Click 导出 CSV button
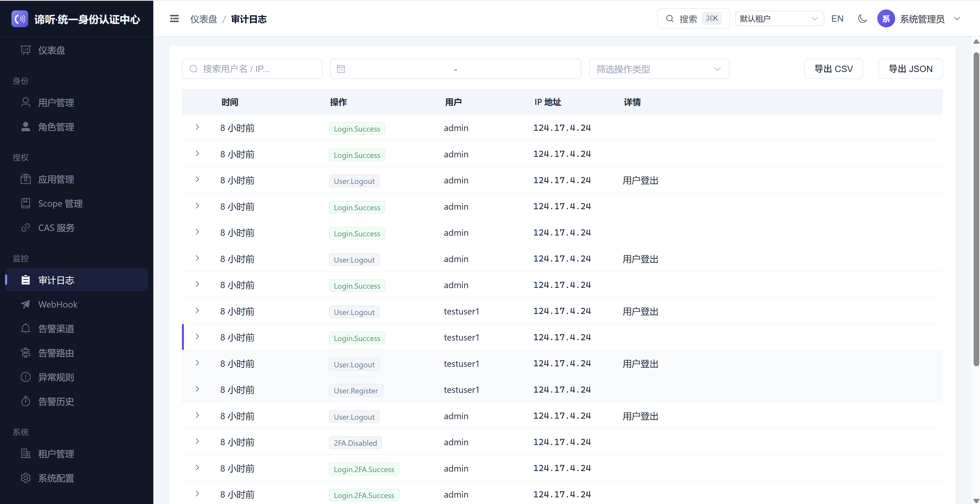 pyautogui.click(x=833, y=69)
